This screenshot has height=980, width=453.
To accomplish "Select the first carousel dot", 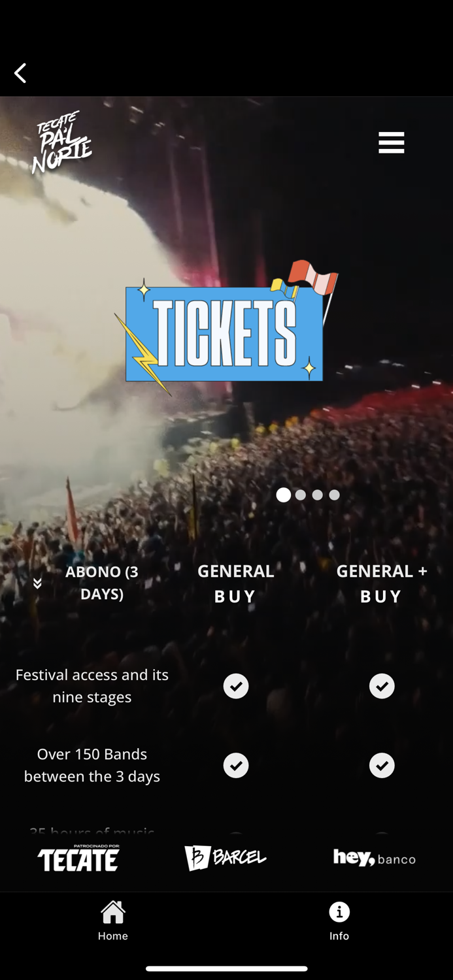I will point(284,495).
